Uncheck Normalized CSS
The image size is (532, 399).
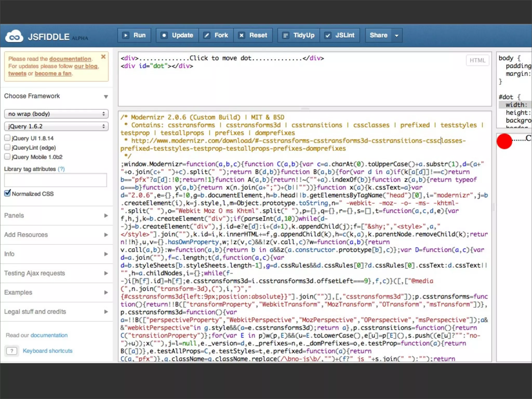(8, 193)
